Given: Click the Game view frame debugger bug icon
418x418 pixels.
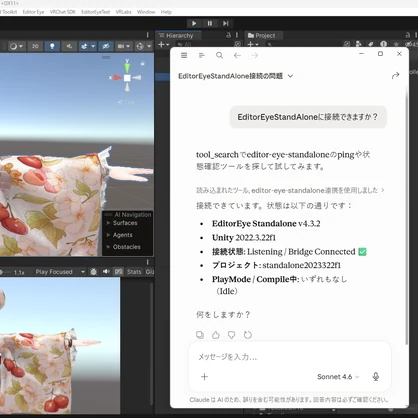Looking at the screenshot, I should click(94, 272).
